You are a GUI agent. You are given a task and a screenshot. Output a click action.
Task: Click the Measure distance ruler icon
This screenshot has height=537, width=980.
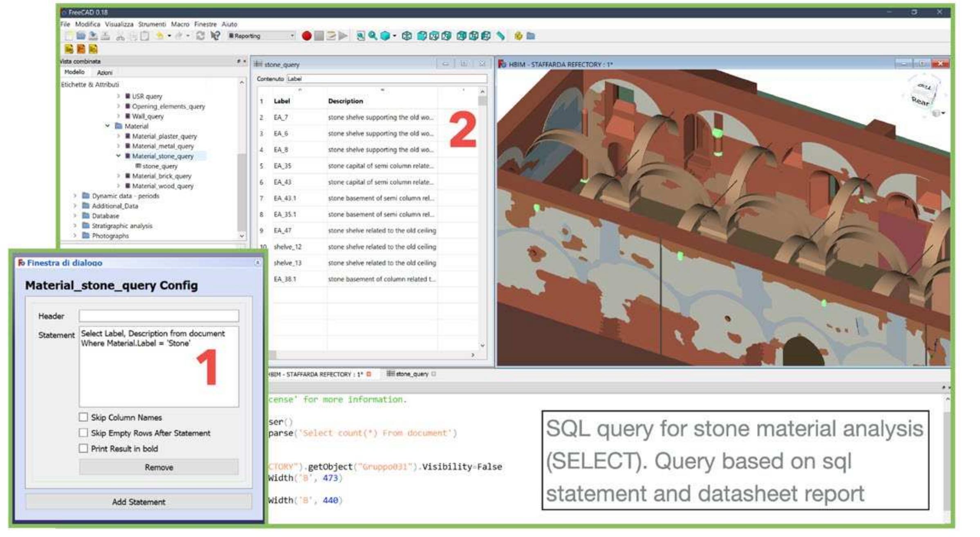tap(501, 36)
